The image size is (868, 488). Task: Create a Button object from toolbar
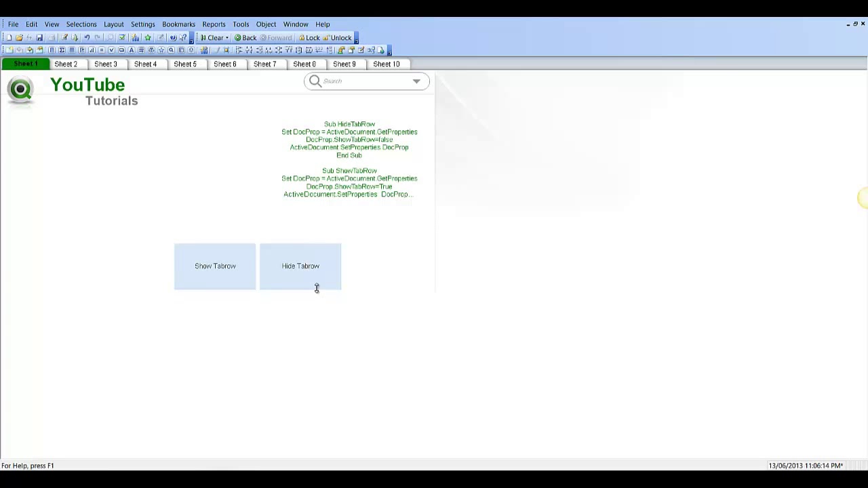121,50
